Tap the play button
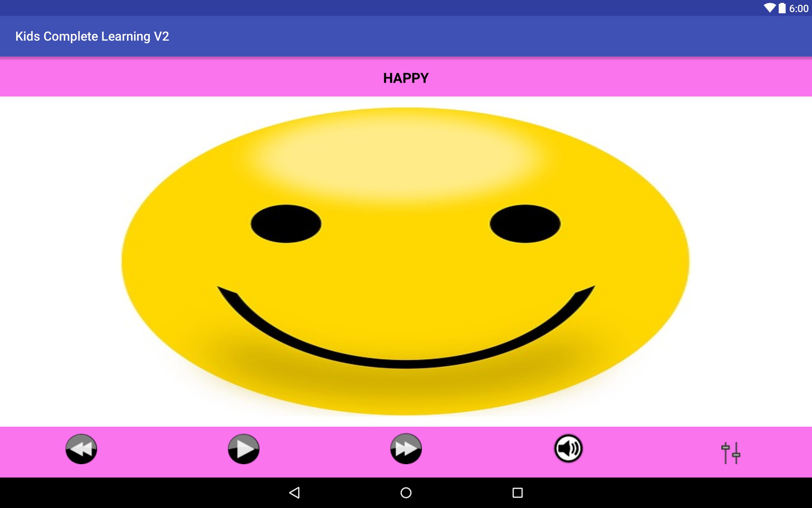Viewport: 812px width, 508px height. click(244, 449)
